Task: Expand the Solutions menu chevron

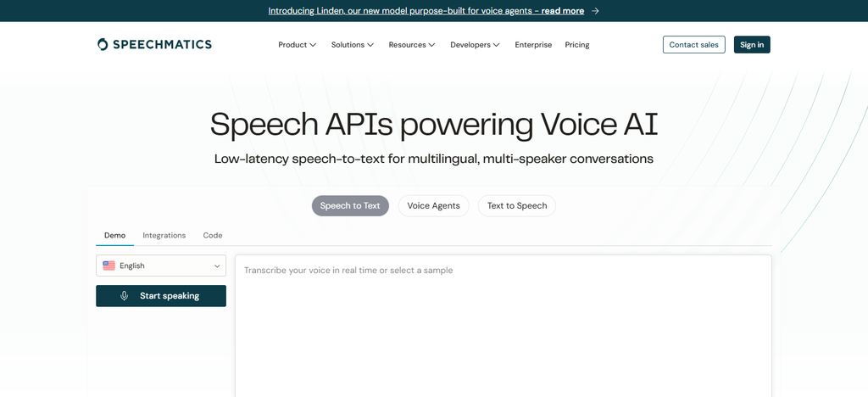Action: pos(370,45)
